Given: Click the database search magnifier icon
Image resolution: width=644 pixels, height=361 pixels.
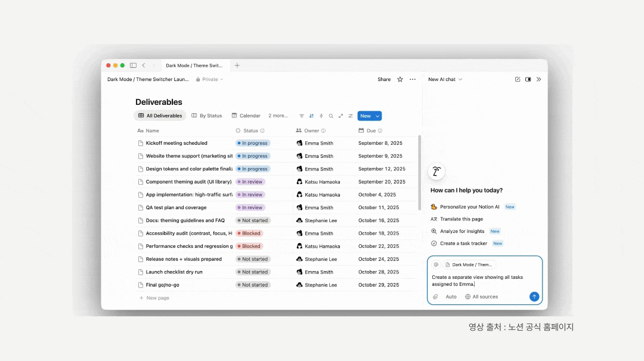Looking at the screenshot, I should (331, 116).
